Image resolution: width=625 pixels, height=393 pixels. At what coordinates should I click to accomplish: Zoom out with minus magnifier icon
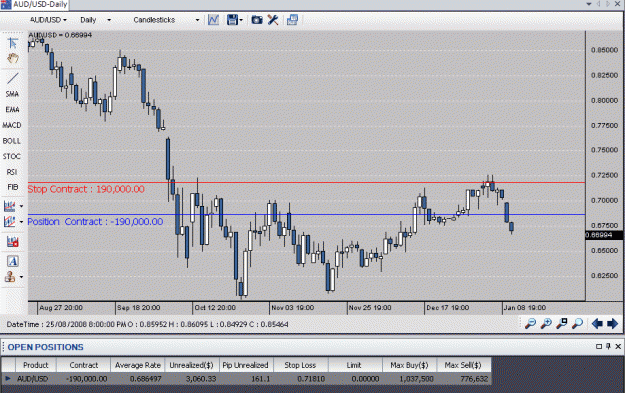(531, 323)
